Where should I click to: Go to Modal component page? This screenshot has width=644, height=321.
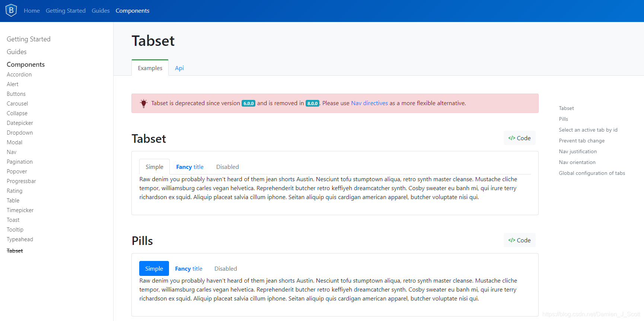(x=15, y=142)
